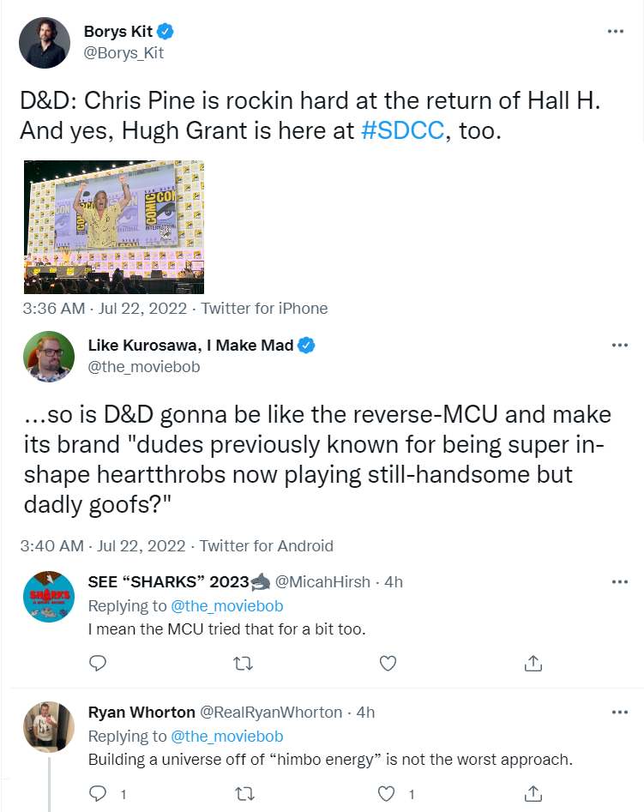Open more options on MicahHirsh reply
Viewport: 644px width, 812px height.
(x=619, y=582)
